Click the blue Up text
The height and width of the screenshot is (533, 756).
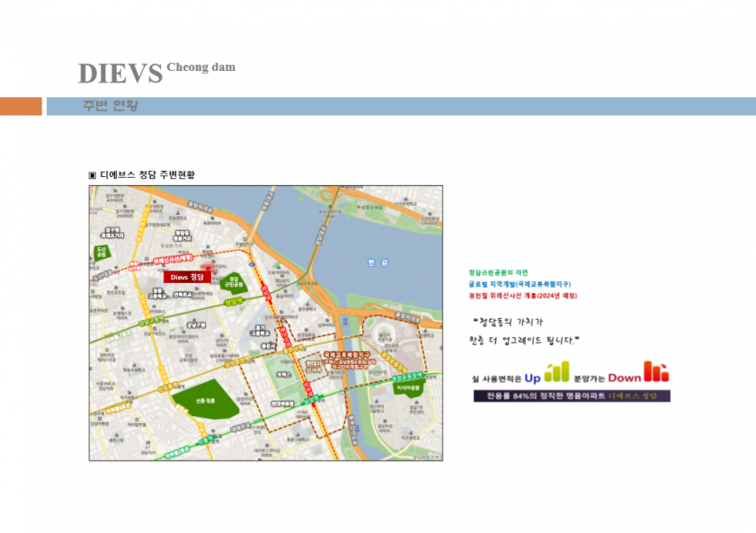point(532,378)
